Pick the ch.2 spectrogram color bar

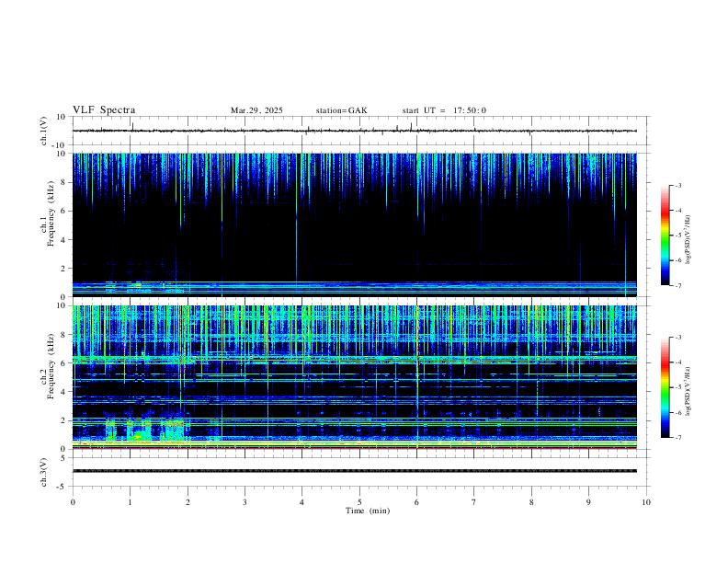[x=665, y=387]
